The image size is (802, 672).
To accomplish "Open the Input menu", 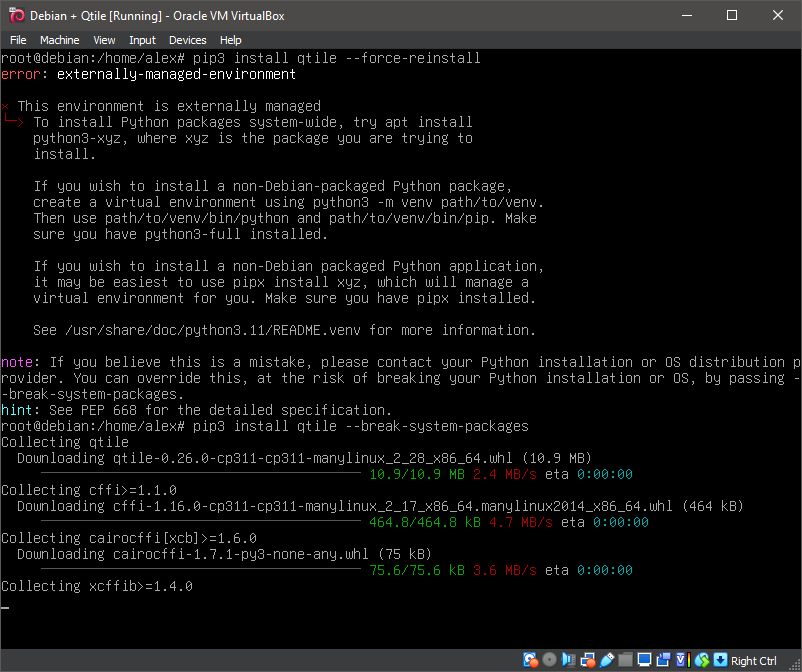I will [142, 39].
